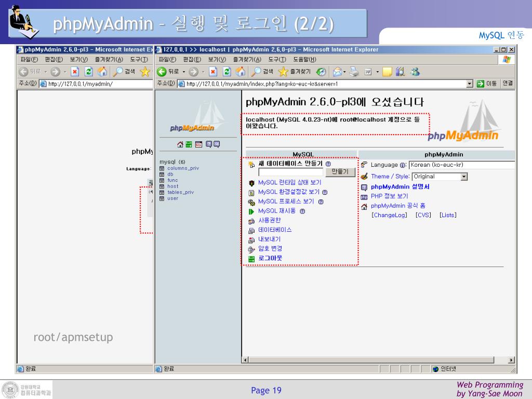Click the Home icon in the back IE window

point(102,72)
